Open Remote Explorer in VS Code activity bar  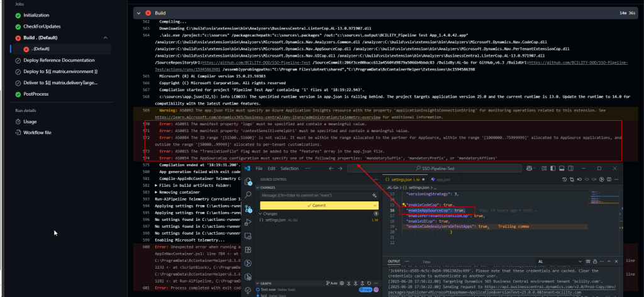pos(248,236)
